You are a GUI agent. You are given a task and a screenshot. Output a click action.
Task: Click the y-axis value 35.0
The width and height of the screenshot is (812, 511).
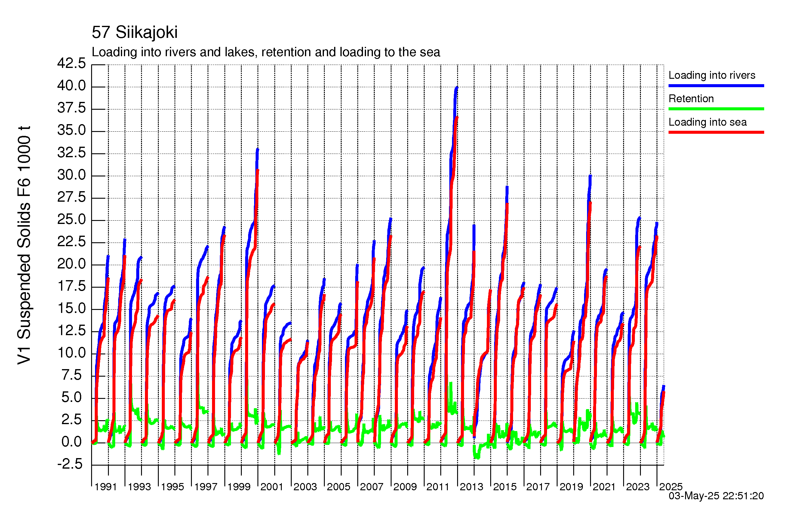click(x=71, y=130)
